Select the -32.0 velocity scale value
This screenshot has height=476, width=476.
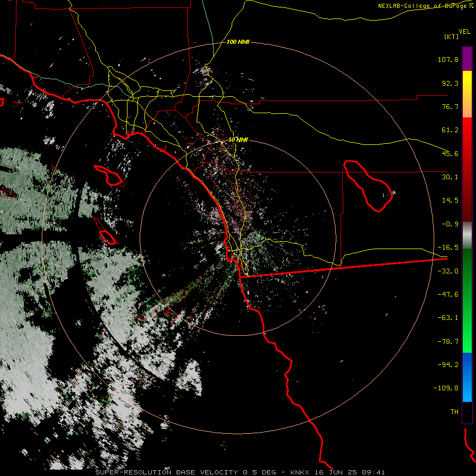[448, 271]
